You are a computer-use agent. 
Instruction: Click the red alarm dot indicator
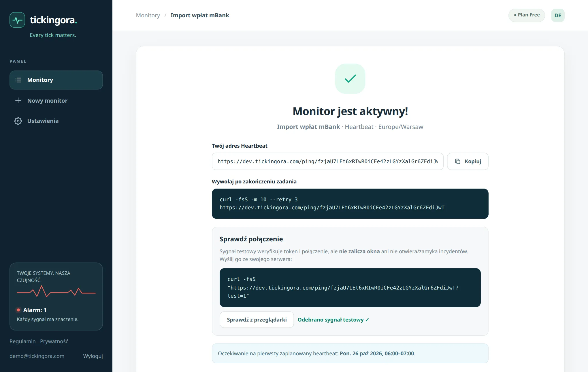click(18, 310)
